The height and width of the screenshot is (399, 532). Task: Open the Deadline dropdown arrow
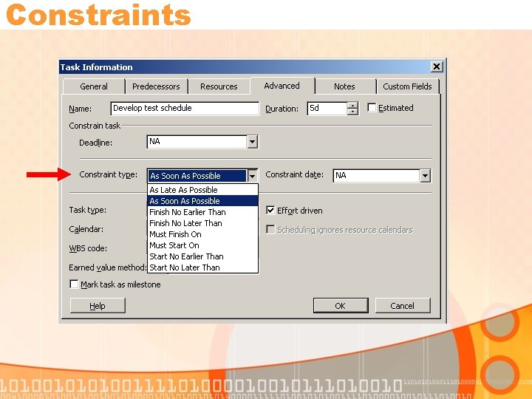coord(252,142)
